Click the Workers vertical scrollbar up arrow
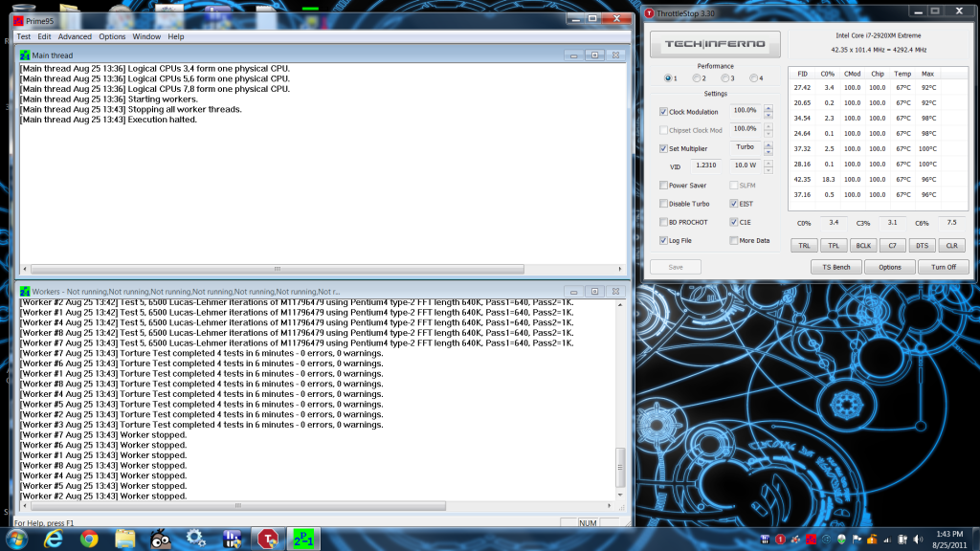Screen dimensions: 980x551 620,305
